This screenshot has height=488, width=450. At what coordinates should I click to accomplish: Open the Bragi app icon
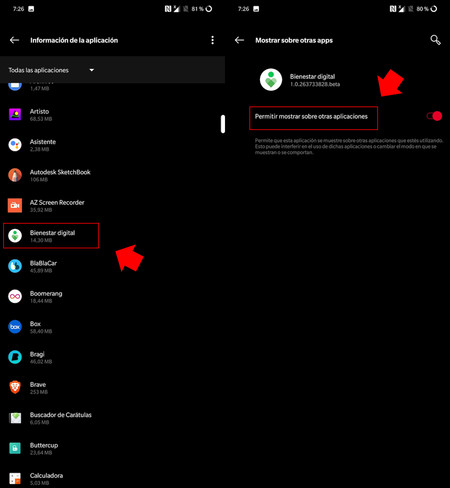[15, 357]
